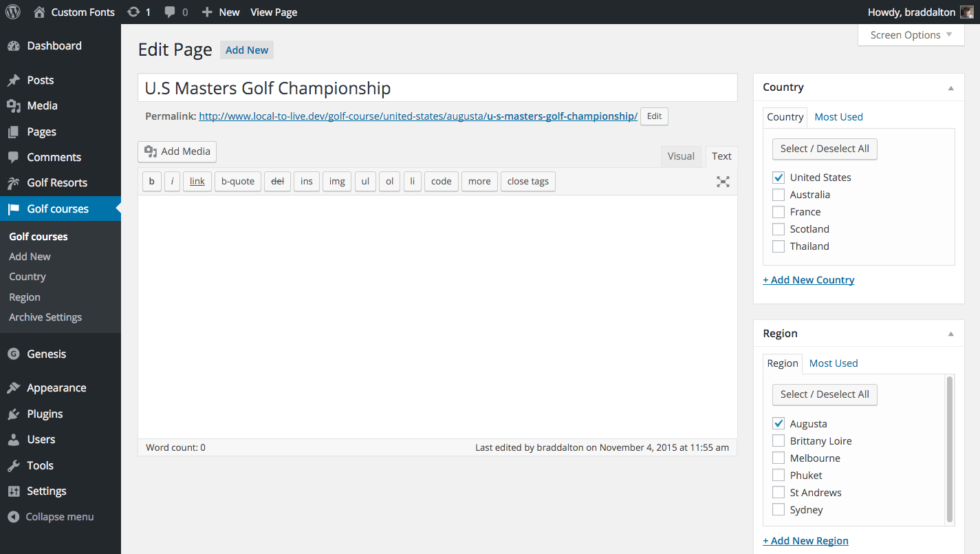The image size is (980, 554).
Task: Click the Add Media button
Action: pyautogui.click(x=177, y=151)
